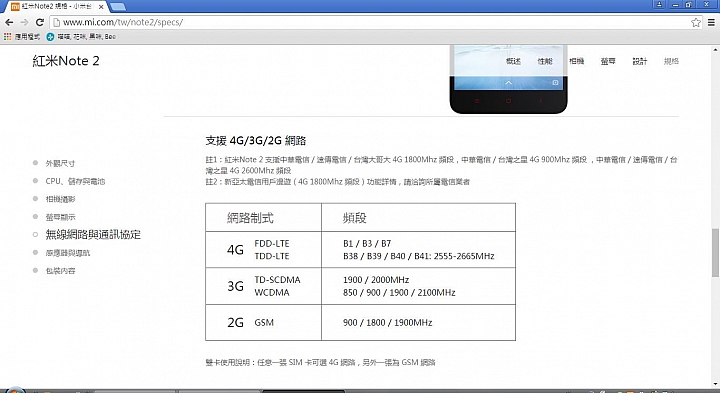Click the B38 / B39 / B40 / B41 band value

pyautogui.click(x=418, y=256)
